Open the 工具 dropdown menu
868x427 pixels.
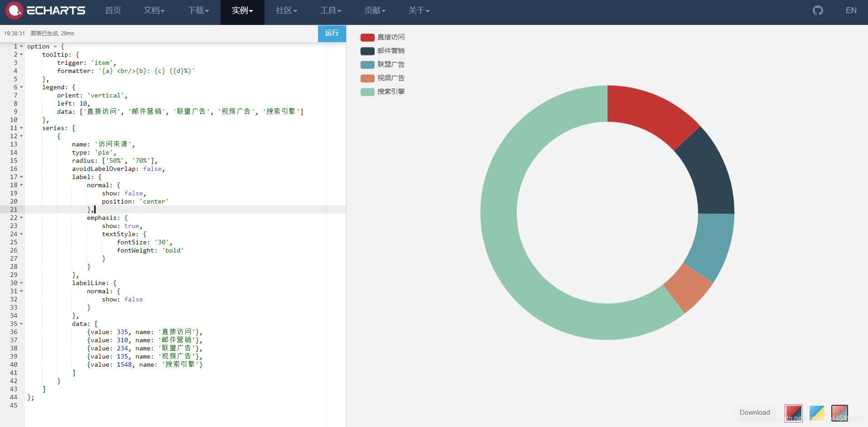click(331, 10)
